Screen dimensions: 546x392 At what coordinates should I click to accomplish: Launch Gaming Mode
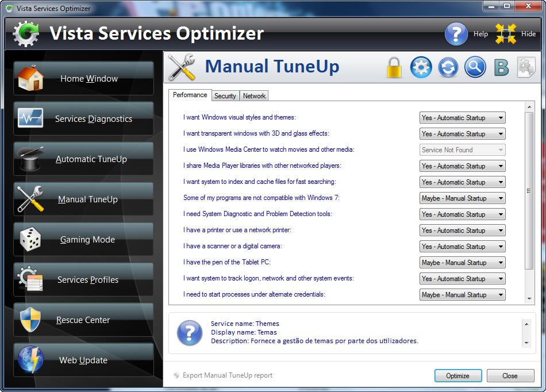pyautogui.click(x=83, y=240)
